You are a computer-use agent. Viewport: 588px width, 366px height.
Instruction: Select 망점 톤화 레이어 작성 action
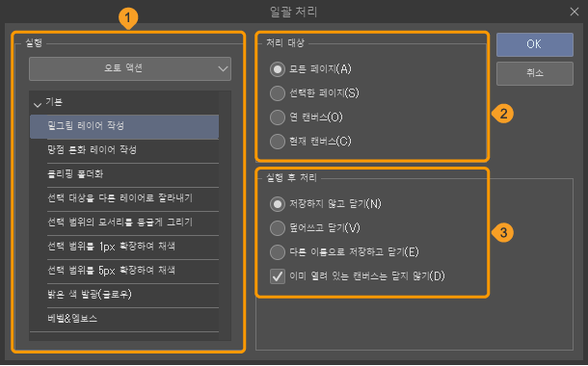click(x=124, y=150)
